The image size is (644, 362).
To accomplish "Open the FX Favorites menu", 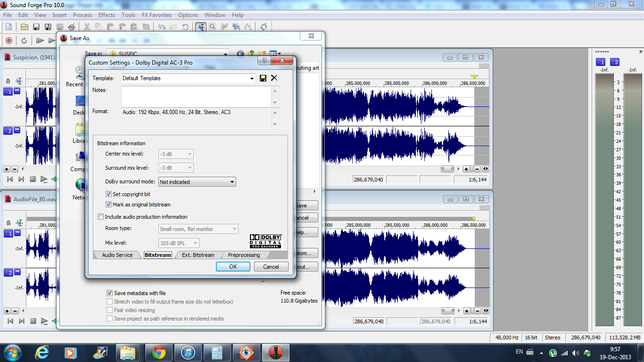I will (x=157, y=15).
